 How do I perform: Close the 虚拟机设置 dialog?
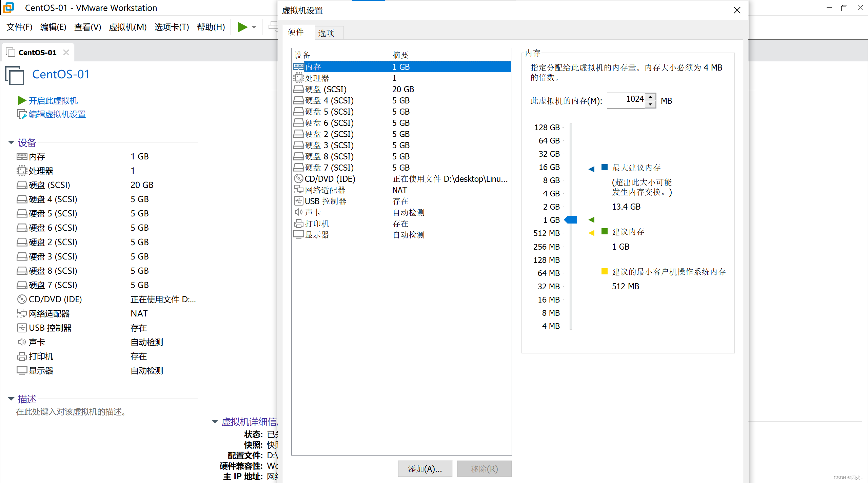pyautogui.click(x=737, y=11)
